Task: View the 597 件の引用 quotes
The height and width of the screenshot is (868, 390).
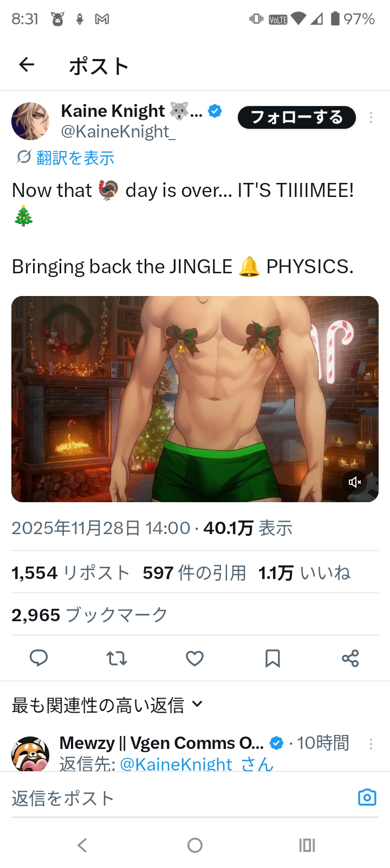Action: (194, 573)
